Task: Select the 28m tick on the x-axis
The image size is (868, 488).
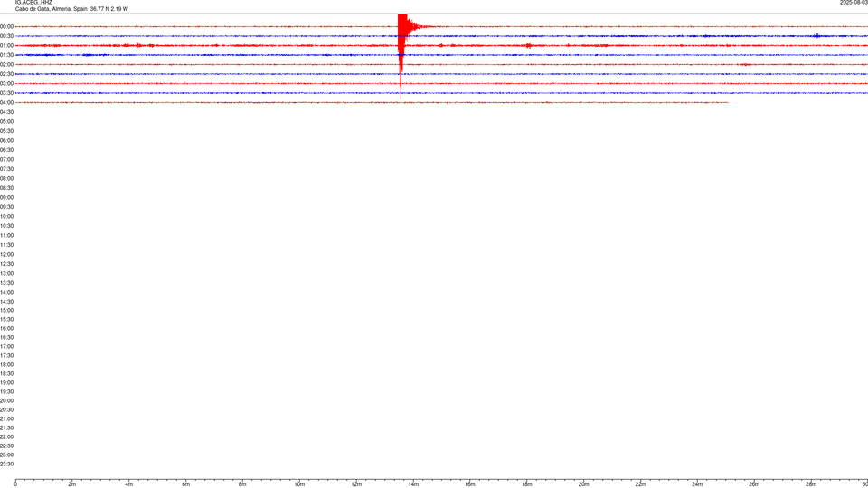Action: pos(811,484)
